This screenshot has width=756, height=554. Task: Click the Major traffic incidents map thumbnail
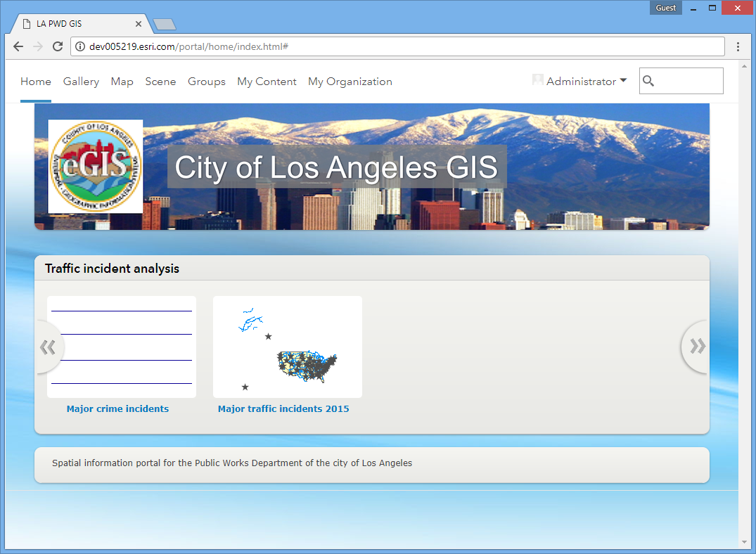click(x=288, y=347)
